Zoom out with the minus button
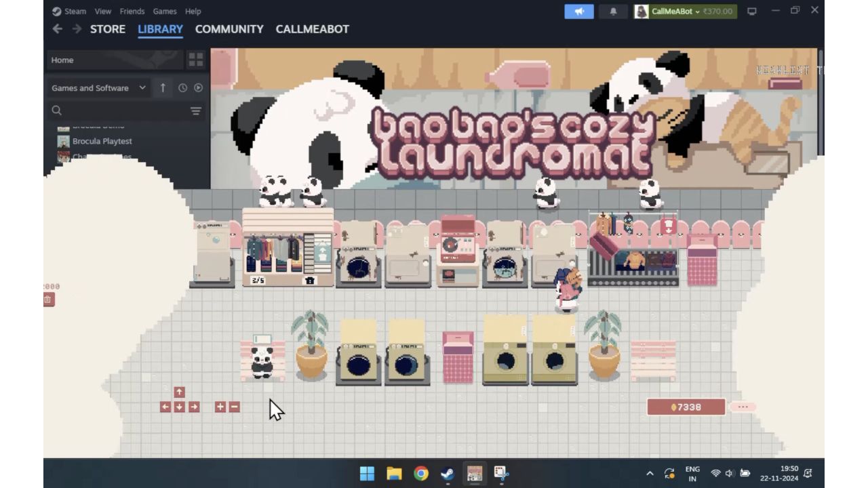 click(235, 407)
